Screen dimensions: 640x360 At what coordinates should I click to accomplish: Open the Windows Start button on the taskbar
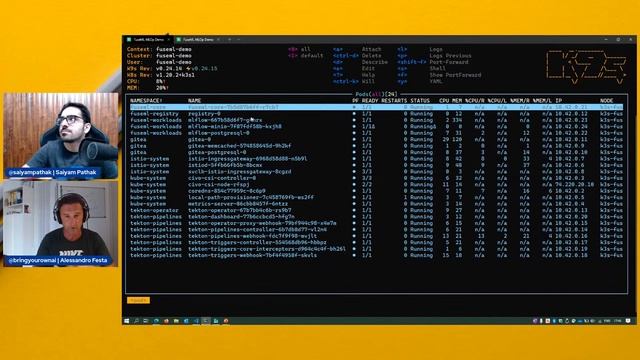[x=127, y=321]
